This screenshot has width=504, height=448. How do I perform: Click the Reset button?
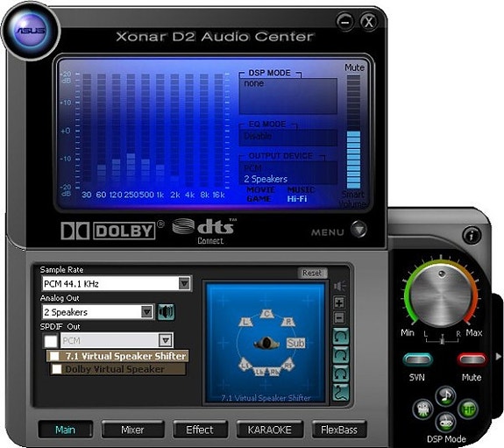(312, 273)
